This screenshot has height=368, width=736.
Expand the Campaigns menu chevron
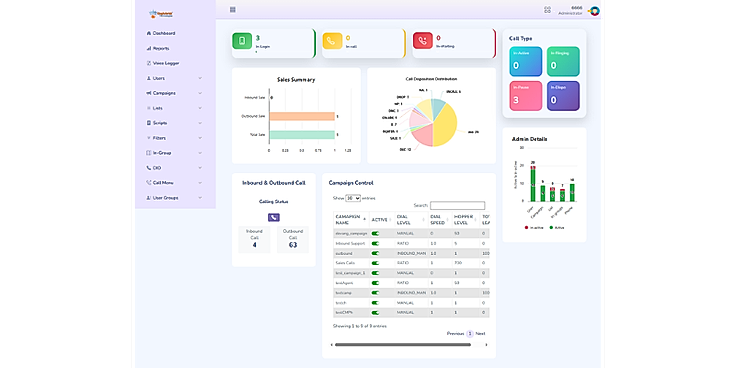[x=200, y=93]
